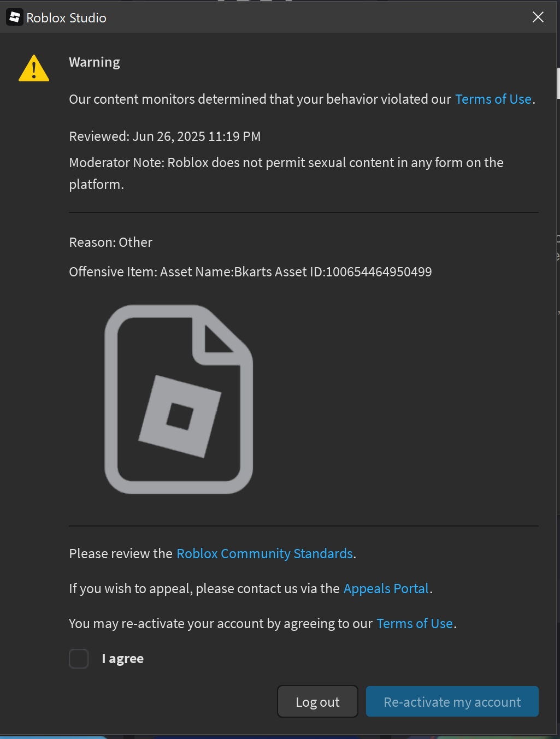Click the 'Roblox Studio' window title text
This screenshot has width=560, height=739.
click(x=67, y=18)
